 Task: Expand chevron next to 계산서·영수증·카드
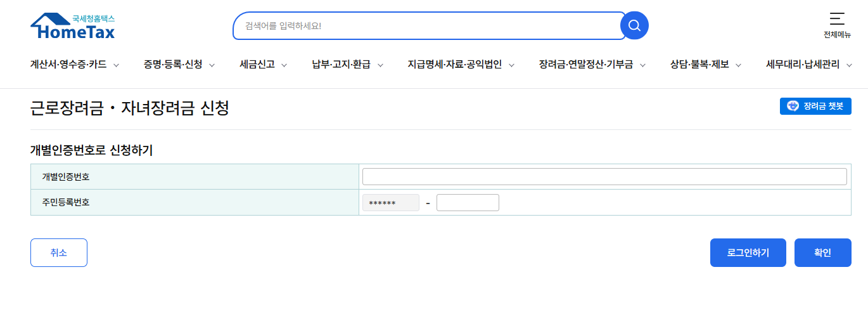click(116, 65)
